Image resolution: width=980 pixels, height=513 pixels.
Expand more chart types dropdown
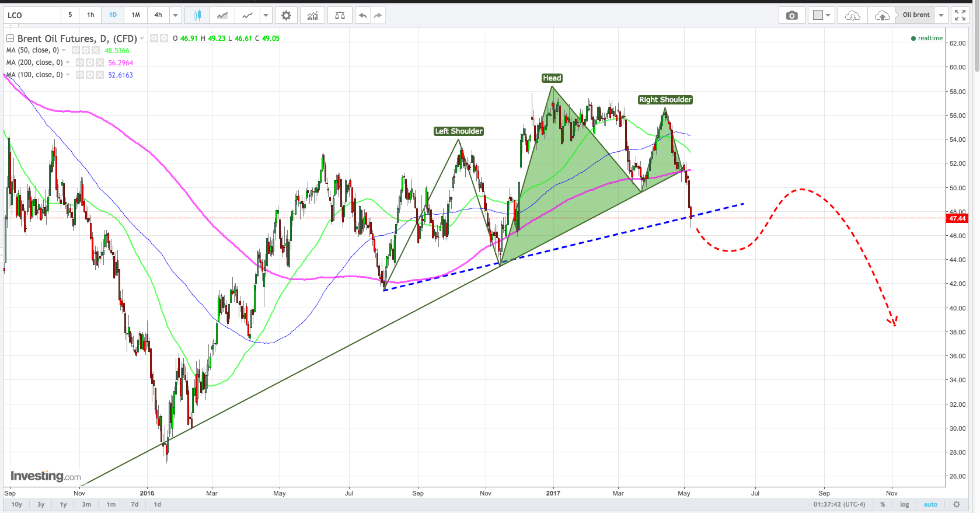click(266, 15)
